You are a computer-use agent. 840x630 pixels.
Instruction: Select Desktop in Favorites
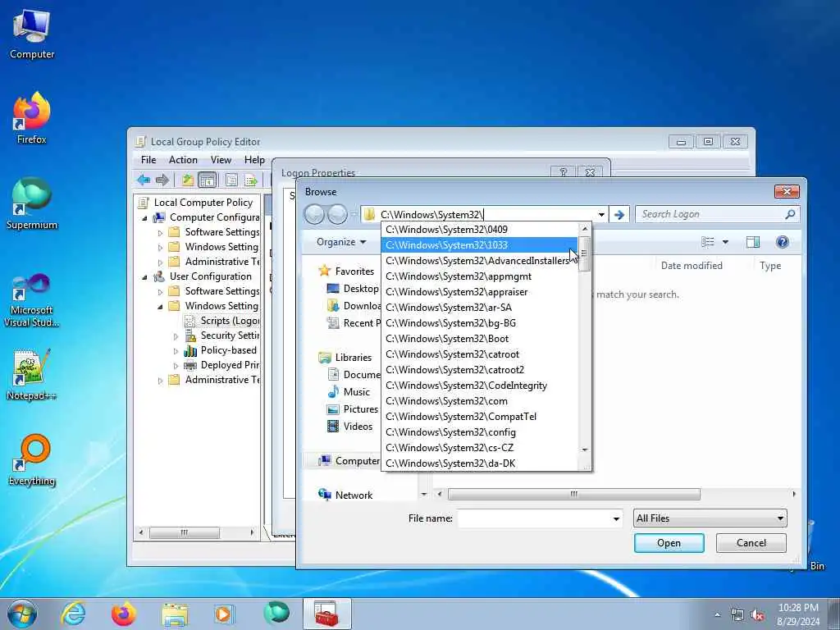pos(353,289)
